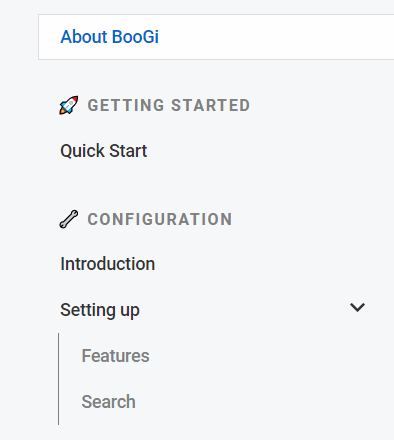Image resolution: width=394 pixels, height=440 pixels.
Task: Navigate to Features in the Setting up group
Action: tap(115, 356)
